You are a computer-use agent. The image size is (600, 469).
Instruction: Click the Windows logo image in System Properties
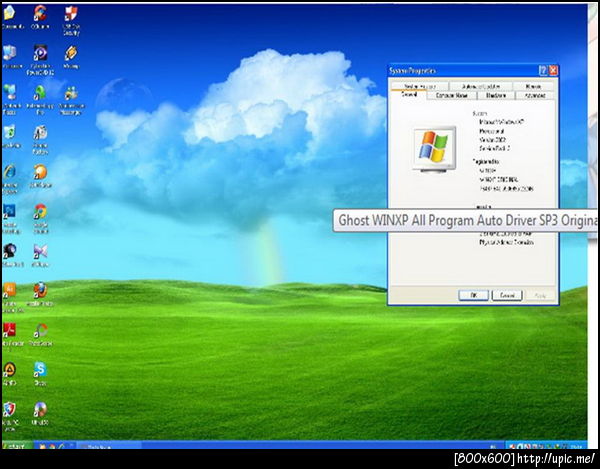click(x=434, y=149)
